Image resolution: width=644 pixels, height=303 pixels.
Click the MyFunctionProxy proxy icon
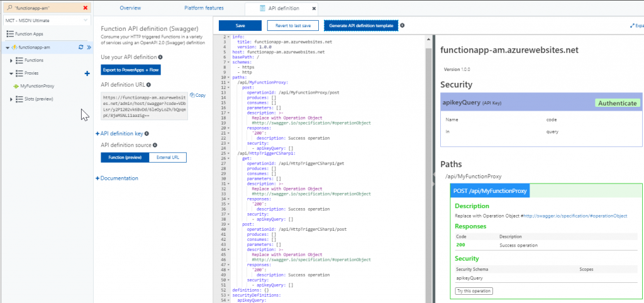[16, 86]
